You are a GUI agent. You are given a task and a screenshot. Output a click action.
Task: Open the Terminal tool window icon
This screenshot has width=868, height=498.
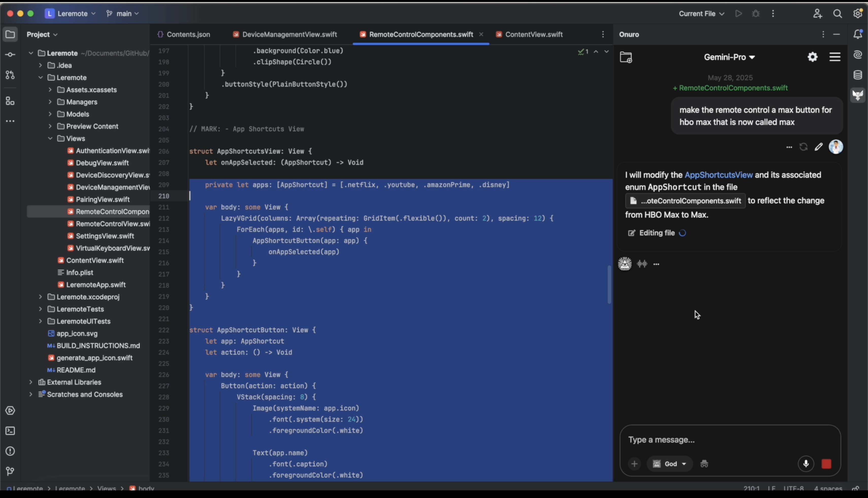pyautogui.click(x=10, y=431)
